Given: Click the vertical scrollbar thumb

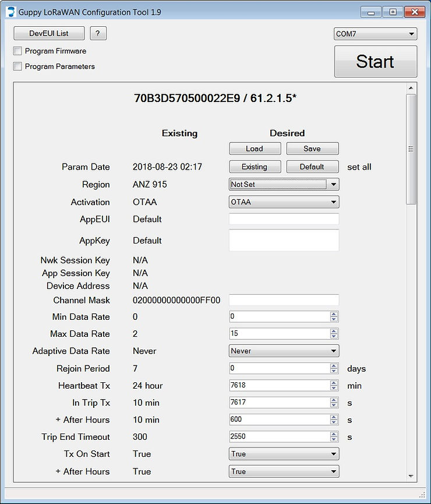Looking at the screenshot, I should (411, 149).
